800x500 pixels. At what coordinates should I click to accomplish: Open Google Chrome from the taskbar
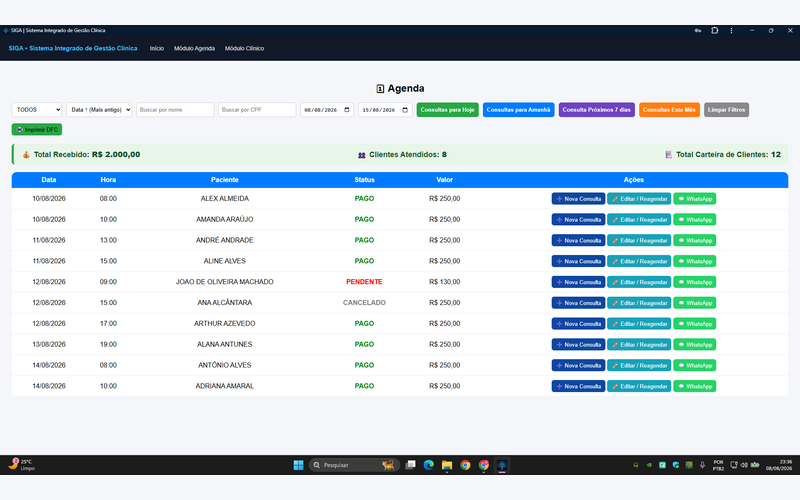(x=465, y=465)
